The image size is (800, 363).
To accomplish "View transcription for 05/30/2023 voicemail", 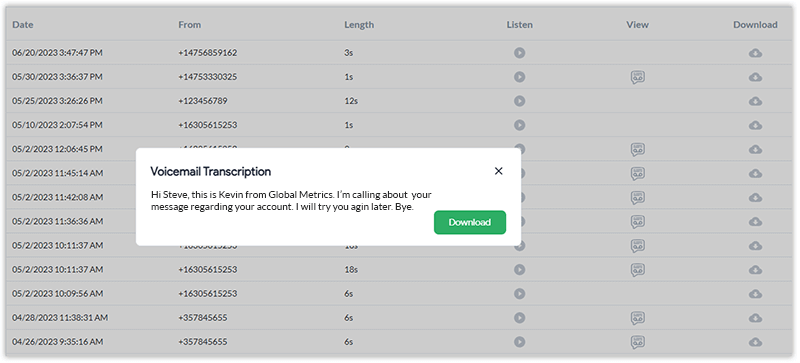I will [637, 77].
